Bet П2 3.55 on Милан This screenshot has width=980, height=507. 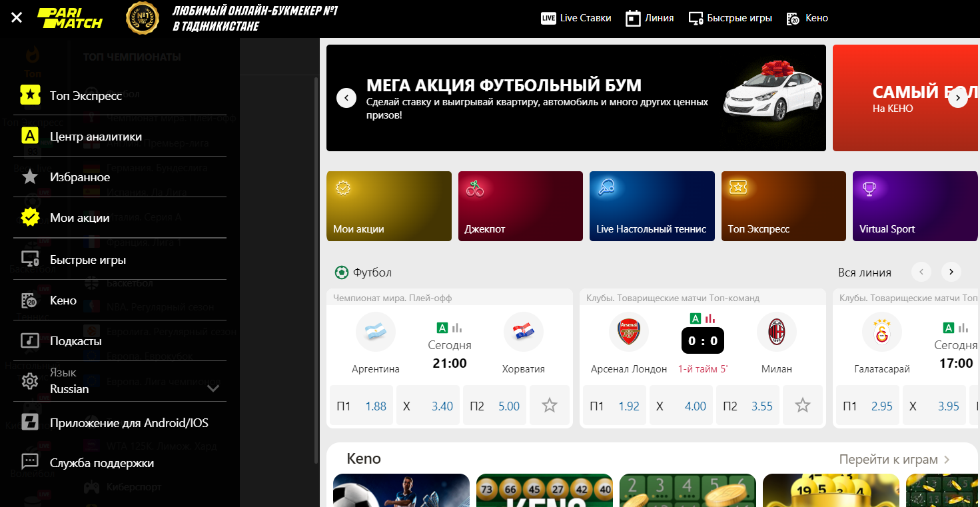point(747,406)
